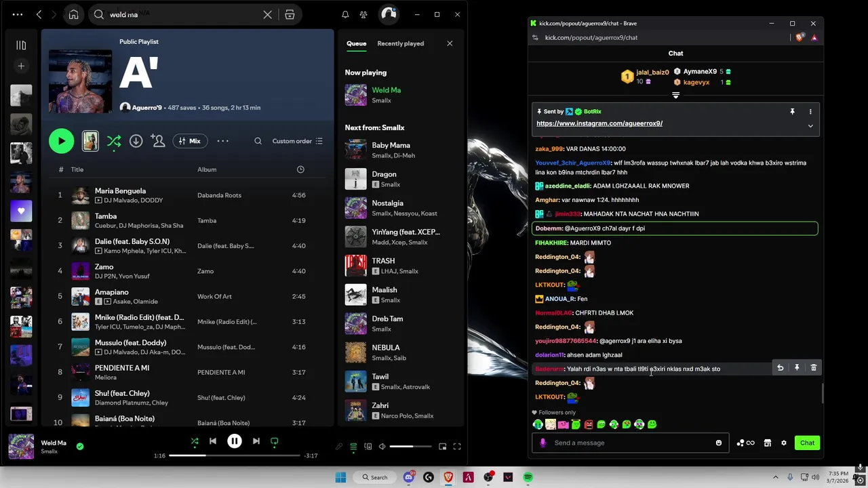868x488 pixels.
Task: Click the Windows taskbar Search box
Action: click(x=375, y=477)
